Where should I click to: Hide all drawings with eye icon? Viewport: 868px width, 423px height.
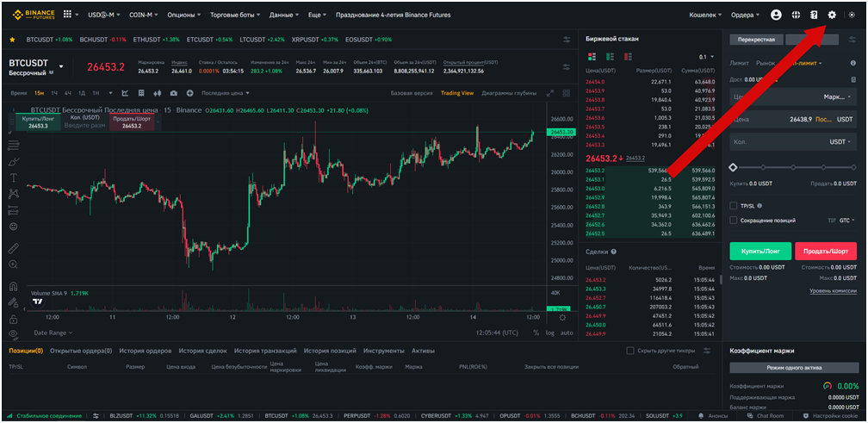(13, 333)
